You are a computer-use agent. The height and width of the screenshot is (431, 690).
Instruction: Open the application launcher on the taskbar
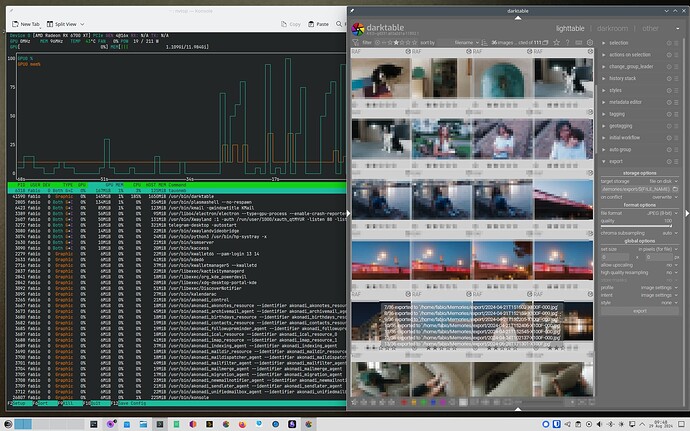click(9, 423)
